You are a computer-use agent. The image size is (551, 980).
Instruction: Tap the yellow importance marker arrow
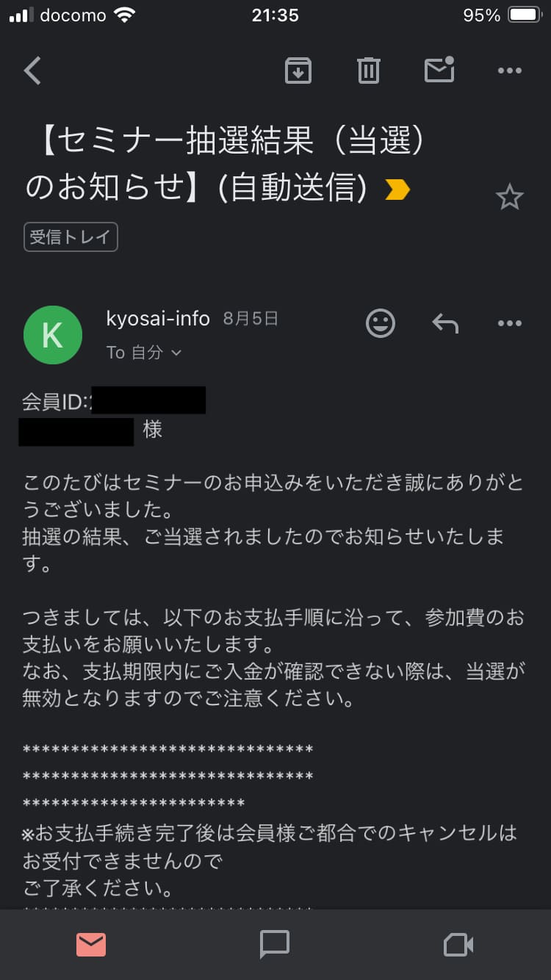397,190
